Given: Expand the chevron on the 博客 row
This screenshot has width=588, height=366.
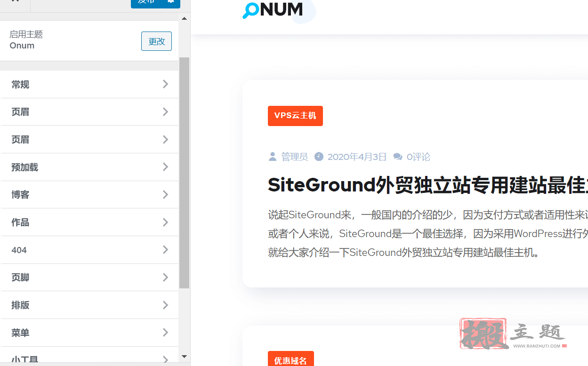Looking at the screenshot, I should (165, 195).
